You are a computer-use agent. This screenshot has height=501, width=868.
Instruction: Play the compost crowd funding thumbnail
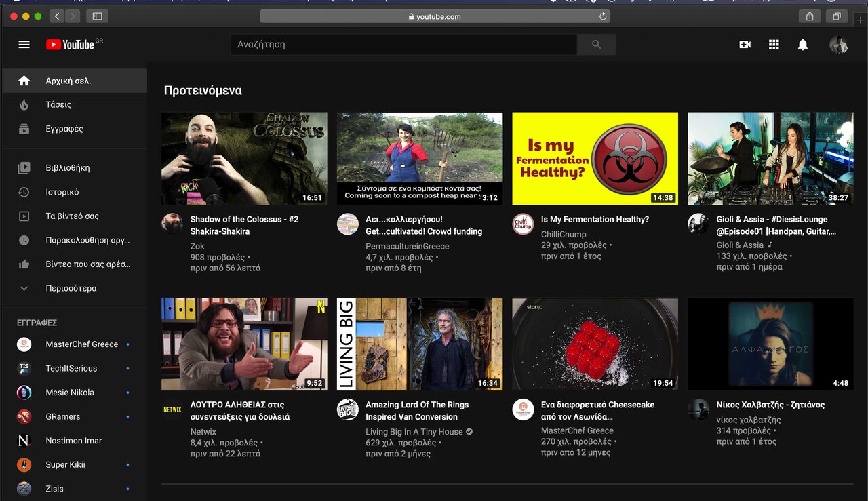pyautogui.click(x=420, y=159)
